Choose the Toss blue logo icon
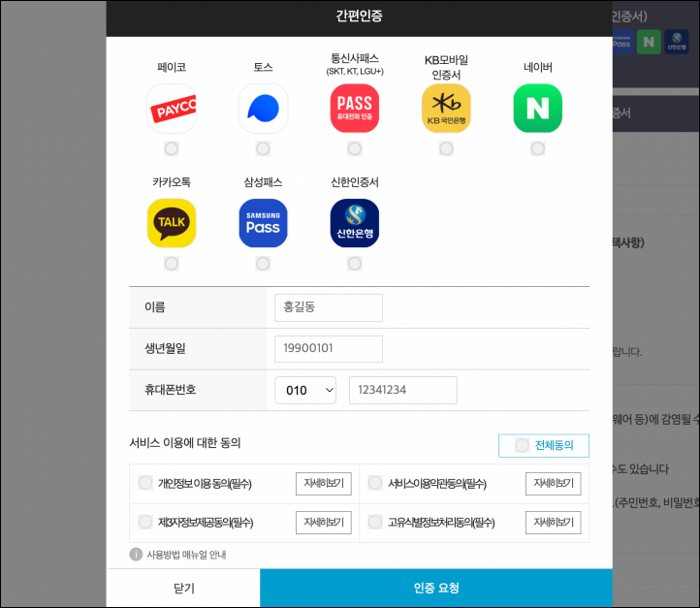The height and width of the screenshot is (608, 700). (263, 109)
